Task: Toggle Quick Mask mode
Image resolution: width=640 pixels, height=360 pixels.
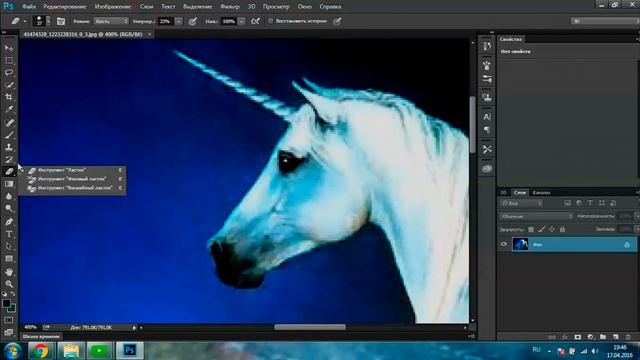Action: coord(9,320)
